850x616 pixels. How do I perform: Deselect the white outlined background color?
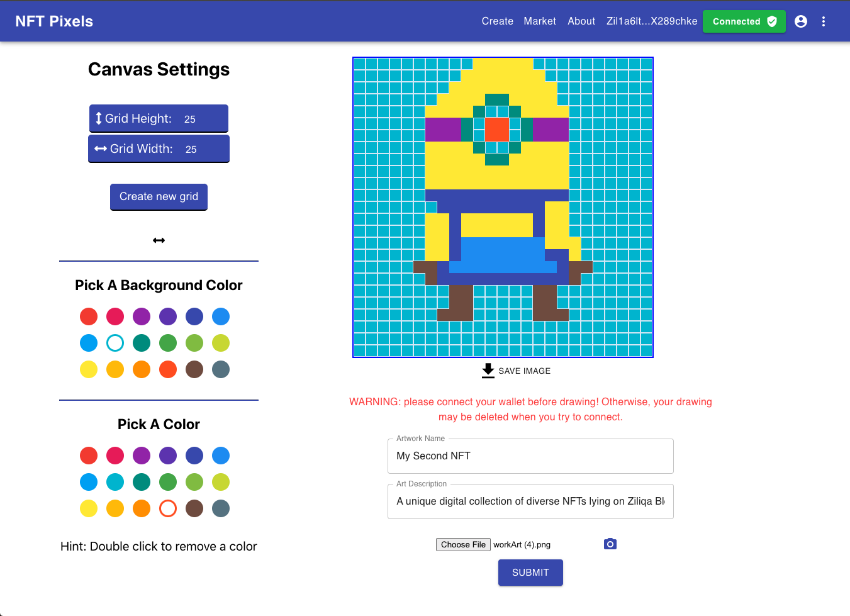tap(115, 343)
